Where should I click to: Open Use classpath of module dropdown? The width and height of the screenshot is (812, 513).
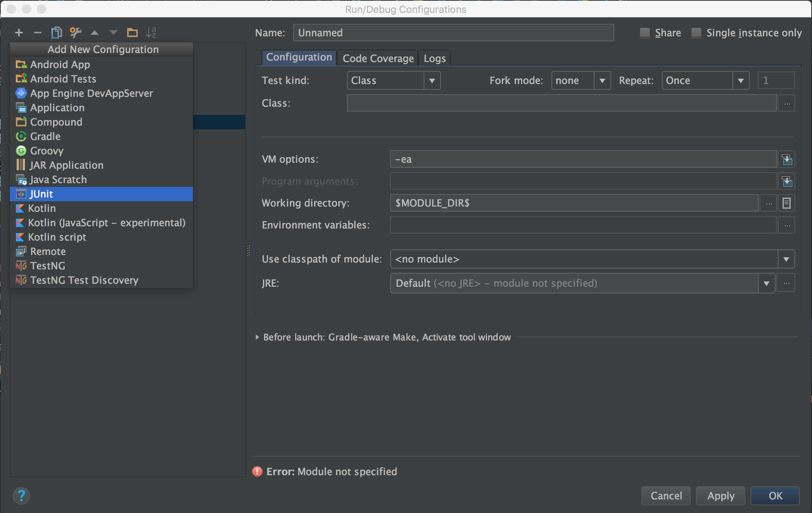pos(592,259)
